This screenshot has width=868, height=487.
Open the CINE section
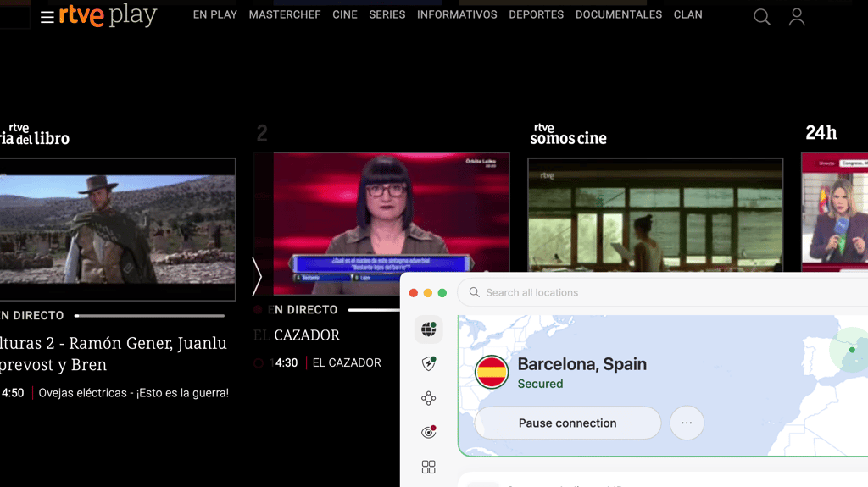click(345, 15)
